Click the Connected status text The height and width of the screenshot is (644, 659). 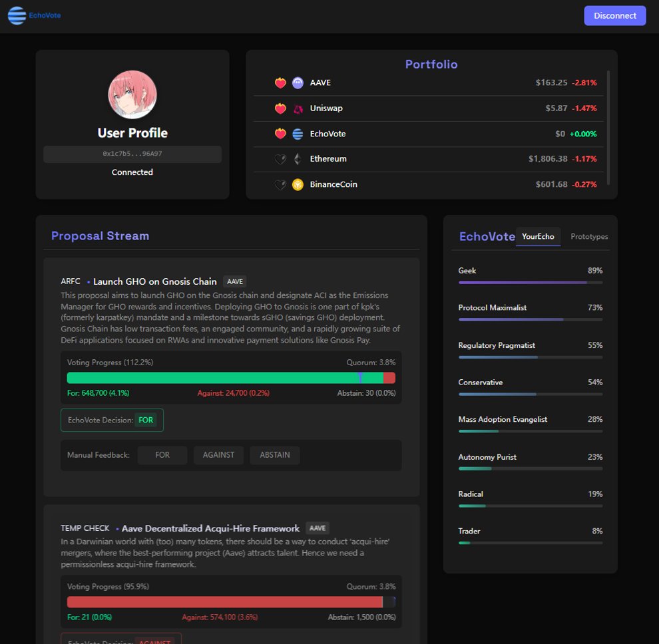(132, 172)
